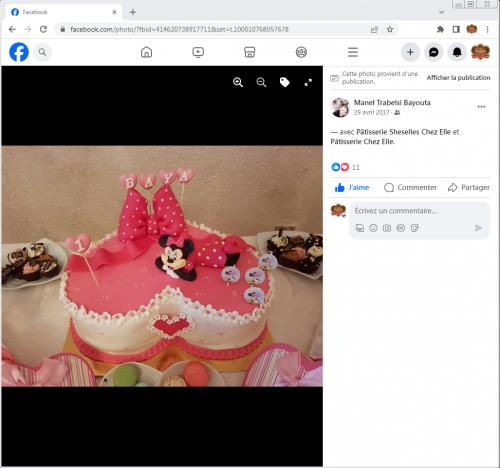Viewport: 500px width, 468px height.
Task: Click the Minnie cake photo
Action: (x=162, y=266)
